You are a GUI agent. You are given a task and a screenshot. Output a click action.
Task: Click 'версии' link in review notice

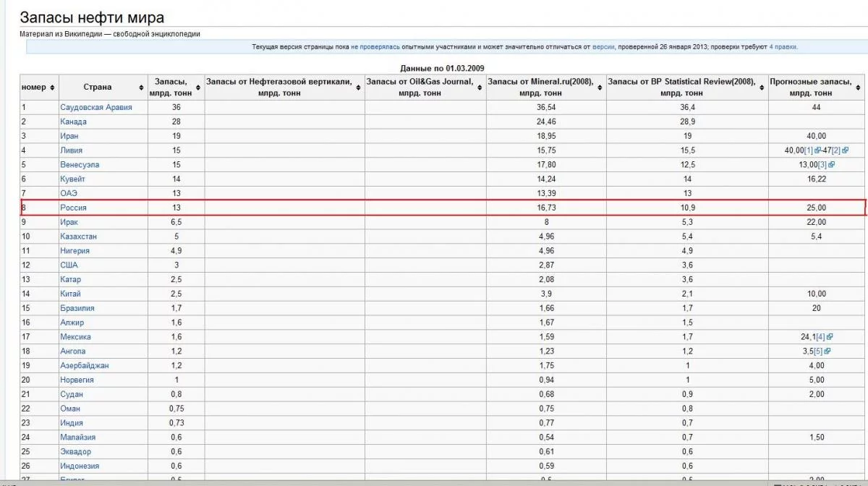[x=603, y=46]
